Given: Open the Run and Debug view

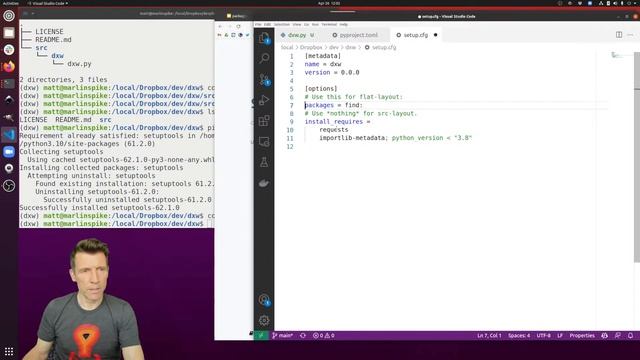Looking at the screenshot, I should (264, 100).
